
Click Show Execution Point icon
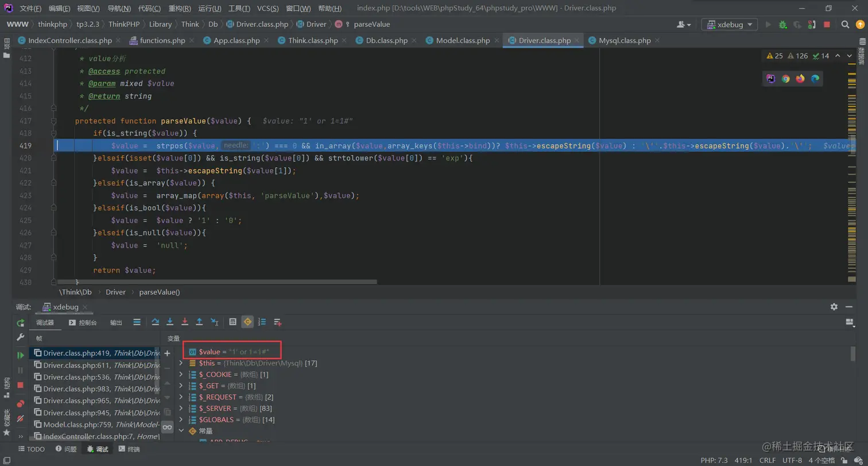137,322
